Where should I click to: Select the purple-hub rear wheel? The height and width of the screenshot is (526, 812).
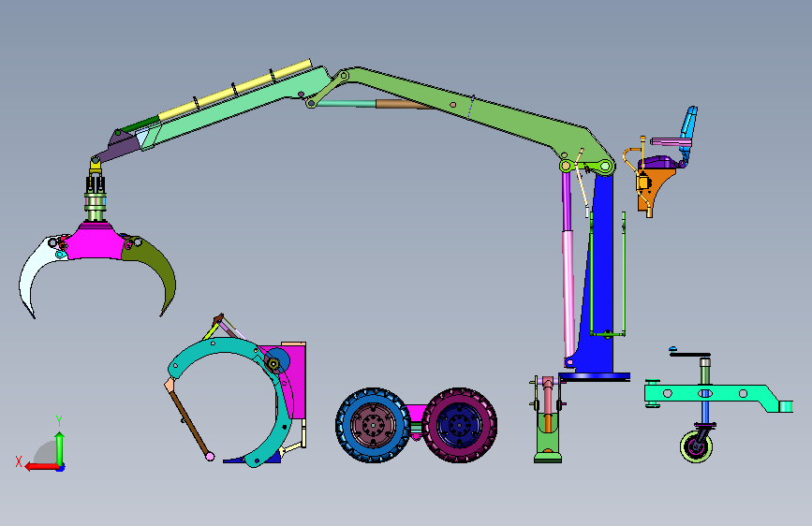pyautogui.click(x=459, y=425)
